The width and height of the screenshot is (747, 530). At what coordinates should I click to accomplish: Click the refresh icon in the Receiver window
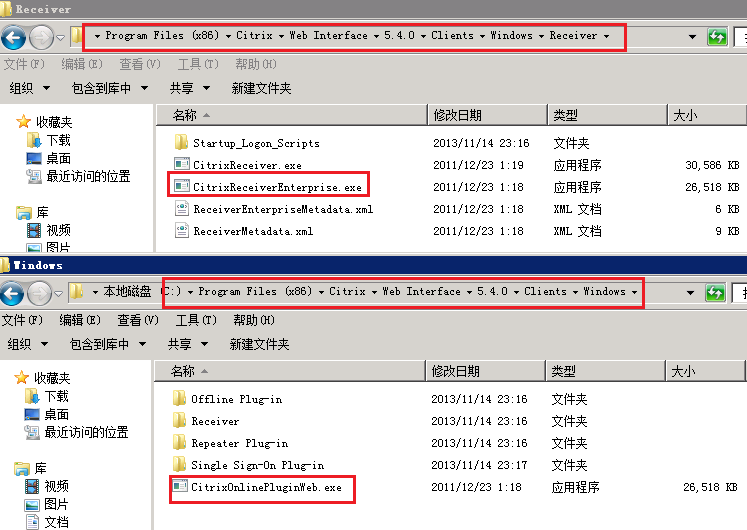(x=717, y=37)
